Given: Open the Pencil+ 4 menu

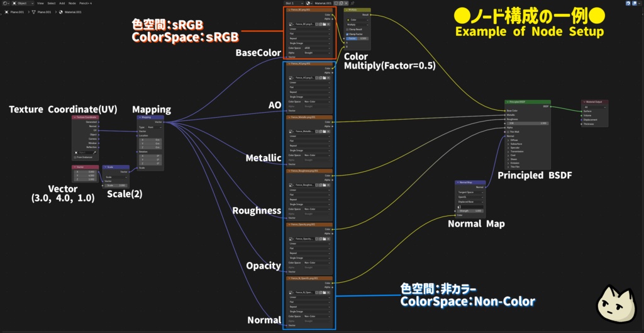Looking at the screenshot, I should [86, 3].
